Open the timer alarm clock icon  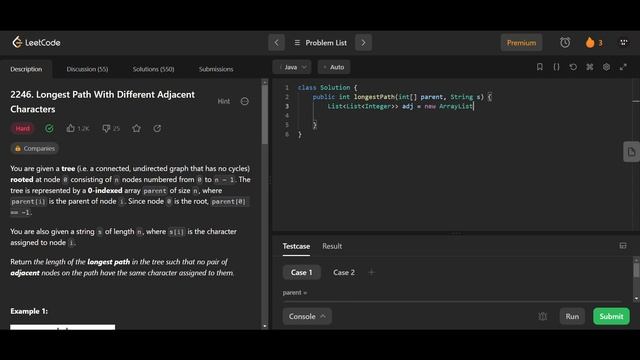click(565, 42)
